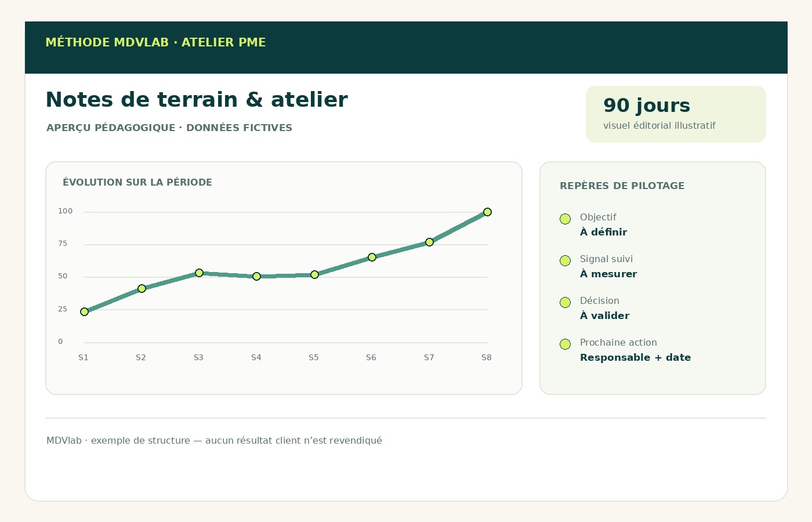Click the data point above S7

coord(429,242)
